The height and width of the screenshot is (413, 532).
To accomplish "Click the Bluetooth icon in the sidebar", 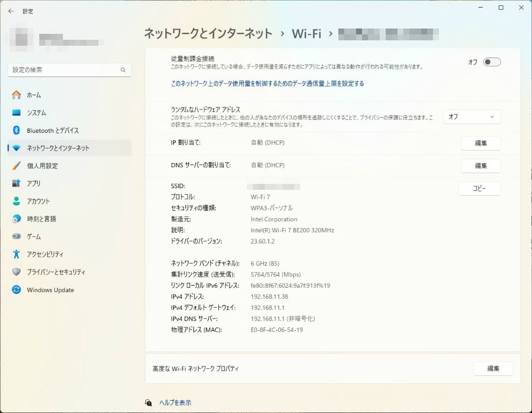I will (16, 130).
